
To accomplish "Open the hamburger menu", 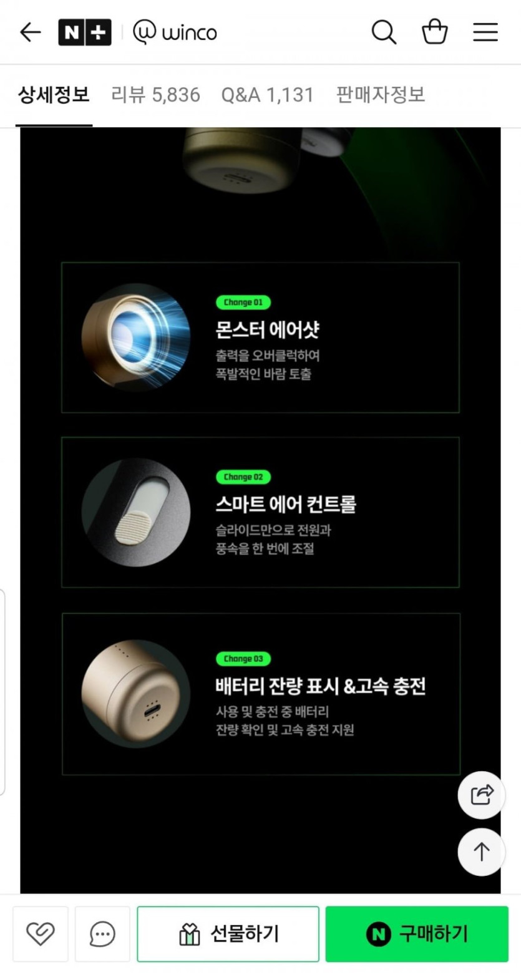I will tap(485, 32).
